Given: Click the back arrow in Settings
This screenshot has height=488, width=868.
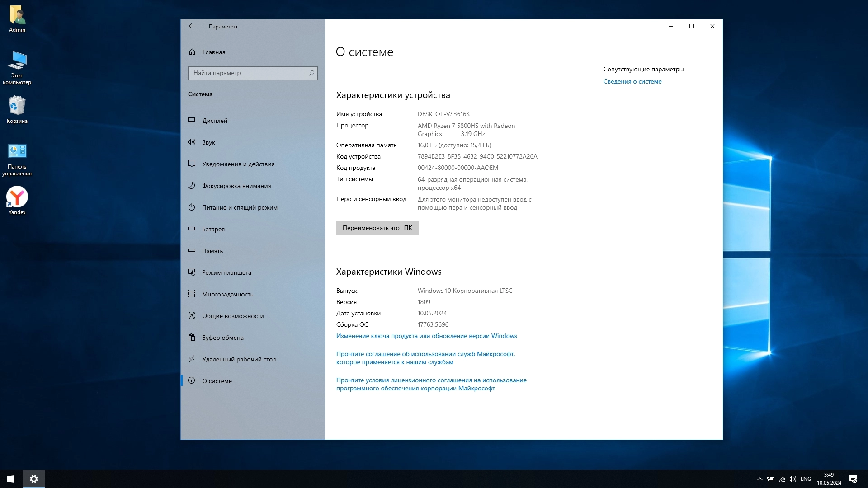Looking at the screenshot, I should click(x=192, y=26).
